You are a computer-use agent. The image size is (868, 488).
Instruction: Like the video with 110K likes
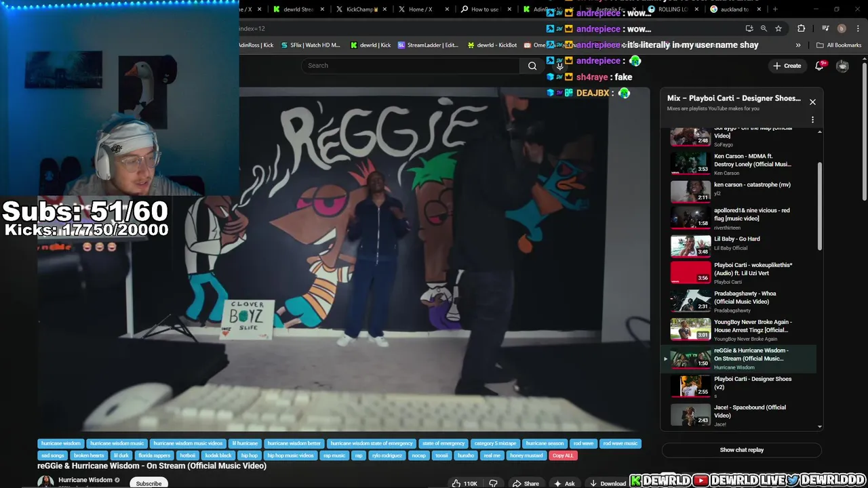(x=465, y=483)
